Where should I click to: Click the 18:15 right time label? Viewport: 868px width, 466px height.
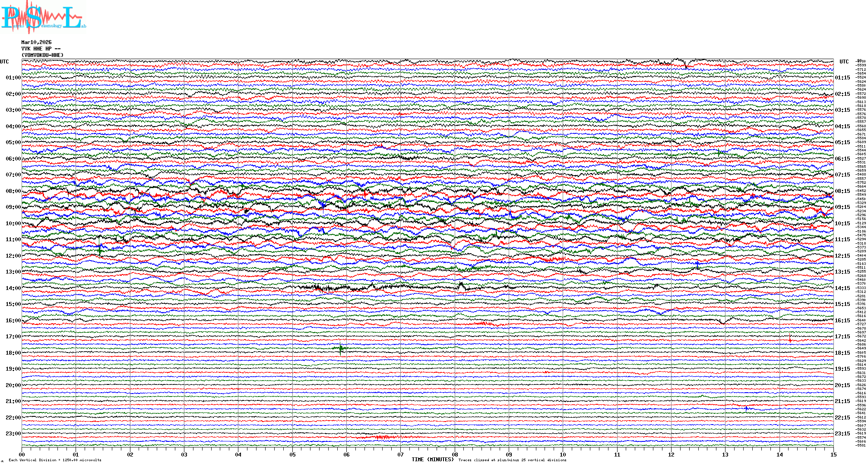pyautogui.click(x=842, y=353)
